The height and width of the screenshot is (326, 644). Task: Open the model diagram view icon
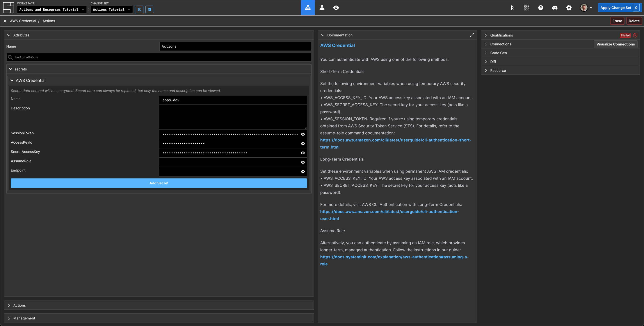[308, 8]
